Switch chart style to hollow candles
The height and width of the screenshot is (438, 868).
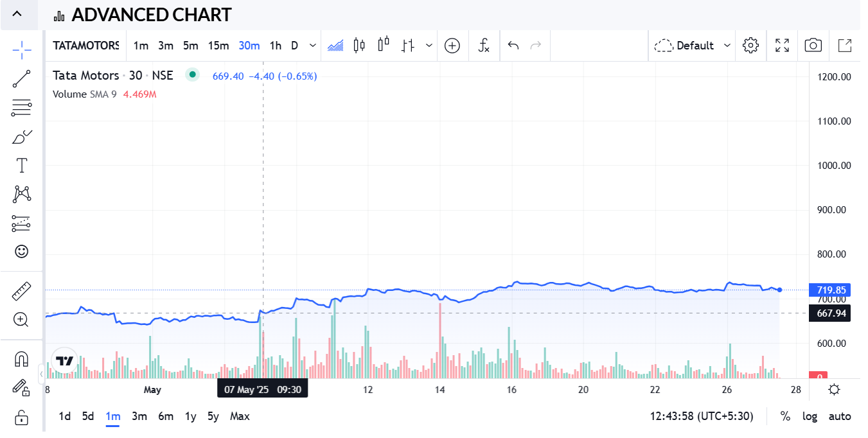pyautogui.click(x=384, y=46)
